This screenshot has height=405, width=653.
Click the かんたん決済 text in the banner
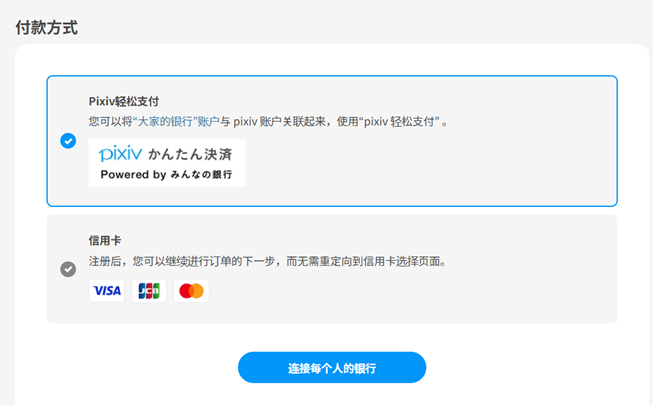click(189, 155)
